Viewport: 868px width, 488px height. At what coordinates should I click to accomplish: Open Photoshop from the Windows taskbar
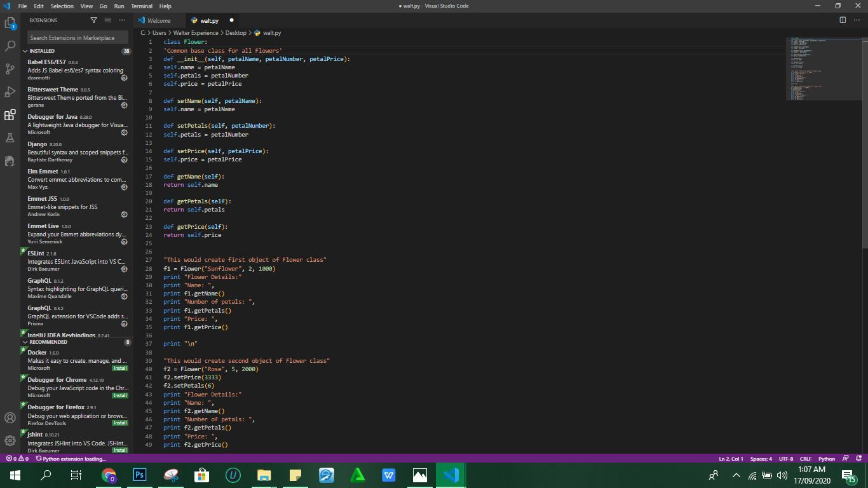tap(140, 475)
